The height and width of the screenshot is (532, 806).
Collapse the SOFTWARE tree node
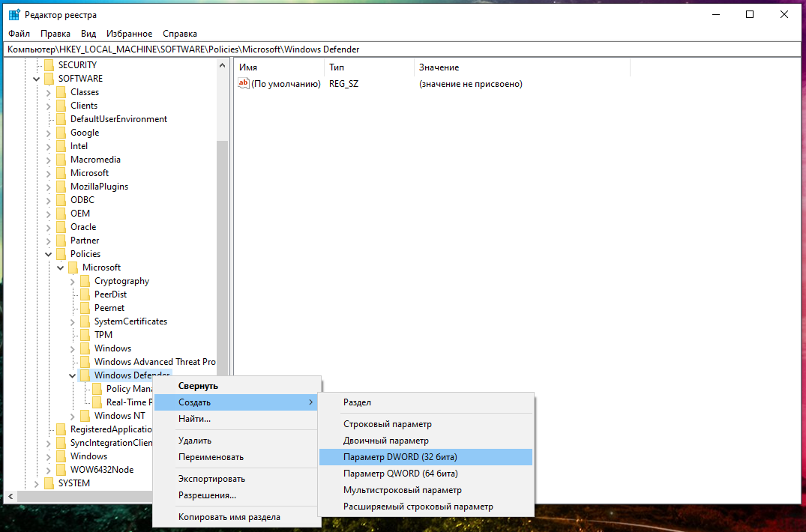click(x=37, y=79)
